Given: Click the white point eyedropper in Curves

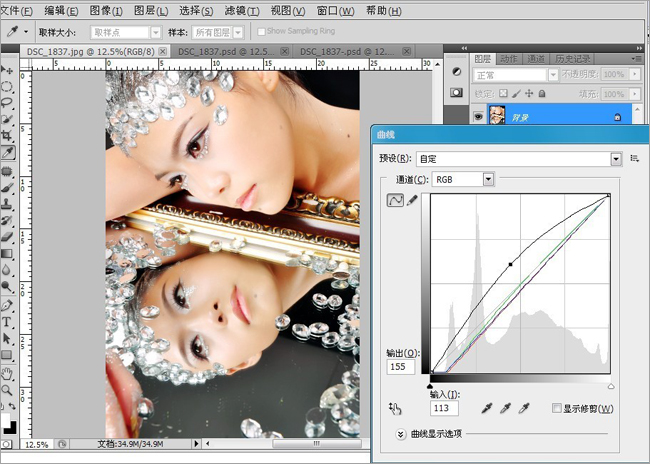Looking at the screenshot, I should tap(524, 409).
